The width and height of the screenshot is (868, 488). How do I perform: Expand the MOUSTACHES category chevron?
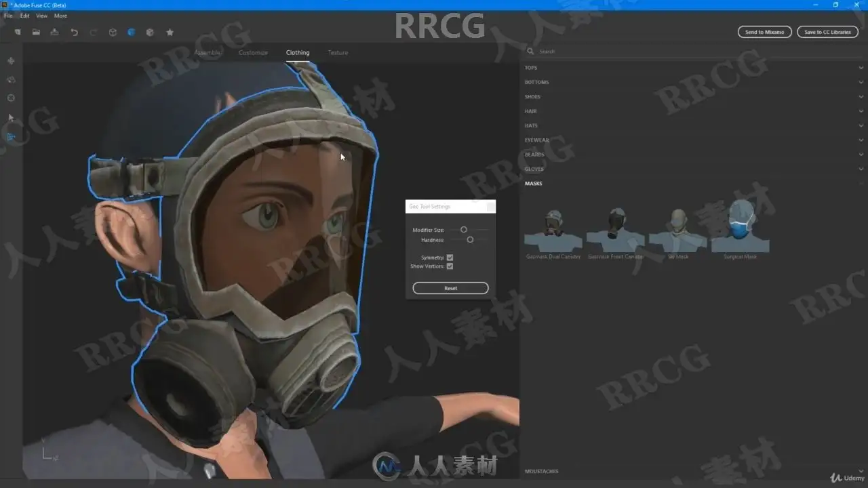[x=861, y=471]
